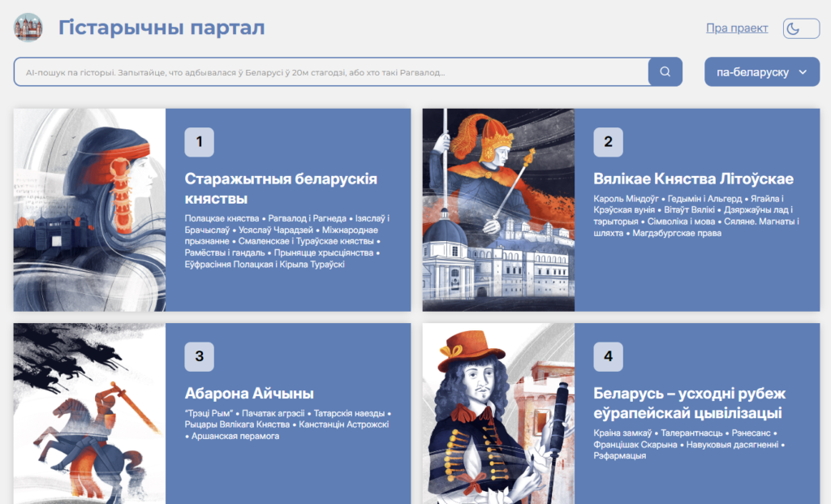
Task: Click the nobleman in red hat illustration
Action: [x=498, y=413]
